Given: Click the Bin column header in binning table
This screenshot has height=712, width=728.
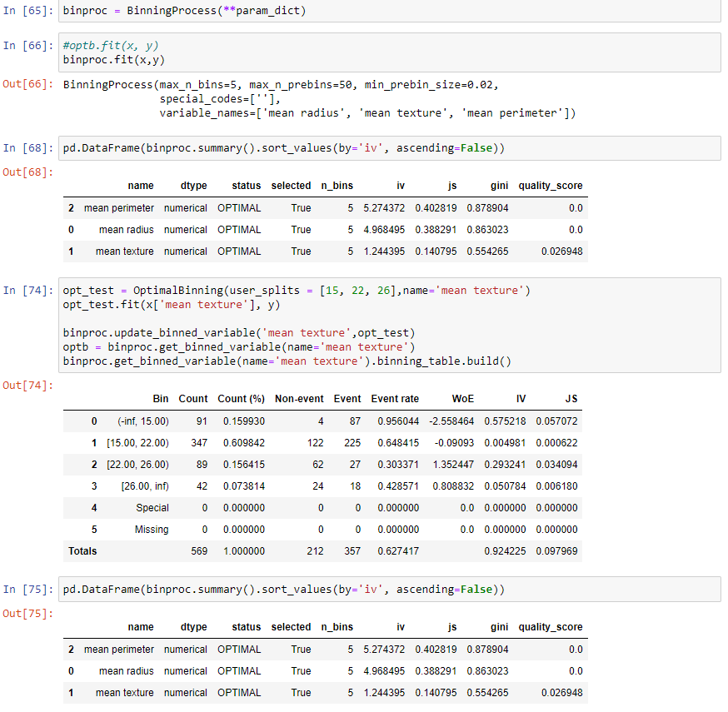Looking at the screenshot, I should click(161, 398).
